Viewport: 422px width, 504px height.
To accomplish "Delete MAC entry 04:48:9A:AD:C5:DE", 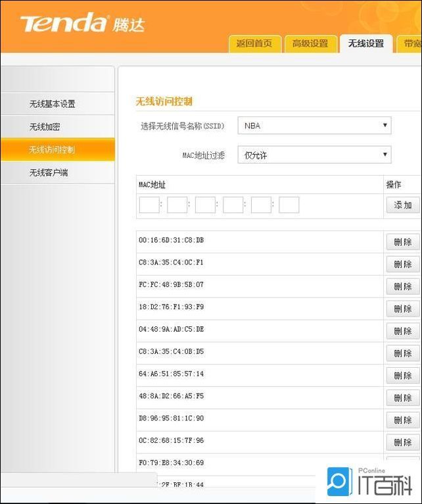I will [x=403, y=331].
